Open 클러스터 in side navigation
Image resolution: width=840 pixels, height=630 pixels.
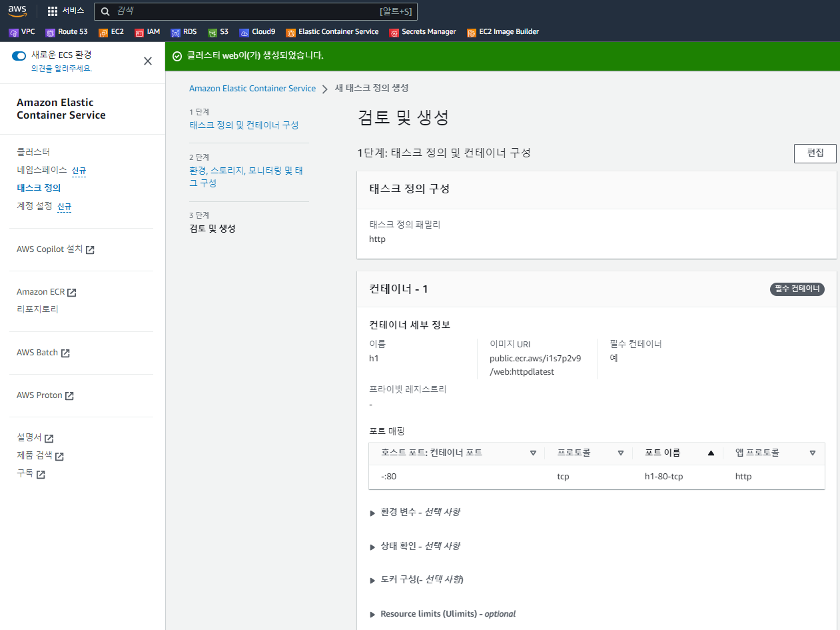[x=33, y=152]
